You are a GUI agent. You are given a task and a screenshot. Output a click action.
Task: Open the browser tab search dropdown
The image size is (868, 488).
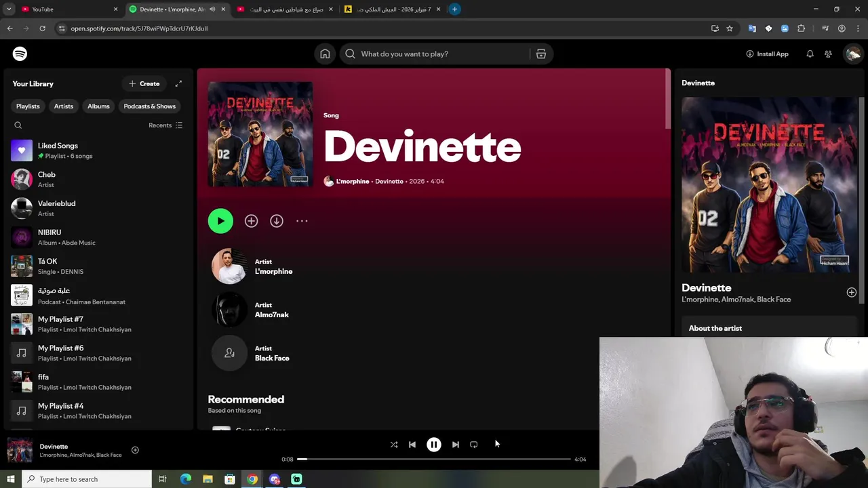point(9,9)
